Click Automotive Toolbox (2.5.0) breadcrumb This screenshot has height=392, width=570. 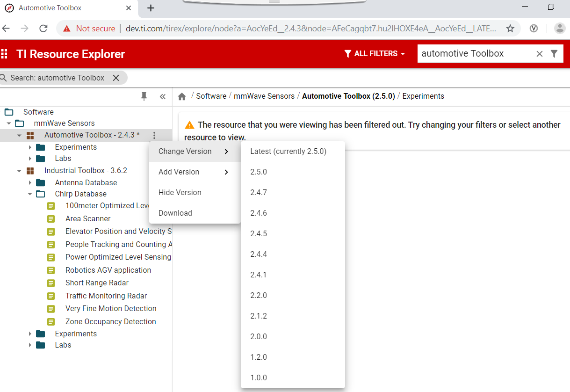348,96
